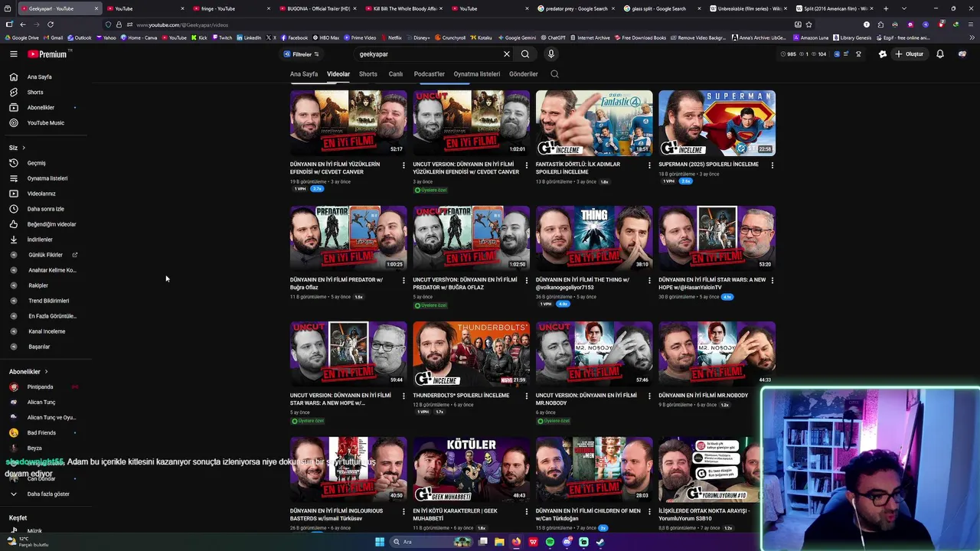Open Günlük Fikirler sidebar link
This screenshot has height=551, width=980.
46,255
